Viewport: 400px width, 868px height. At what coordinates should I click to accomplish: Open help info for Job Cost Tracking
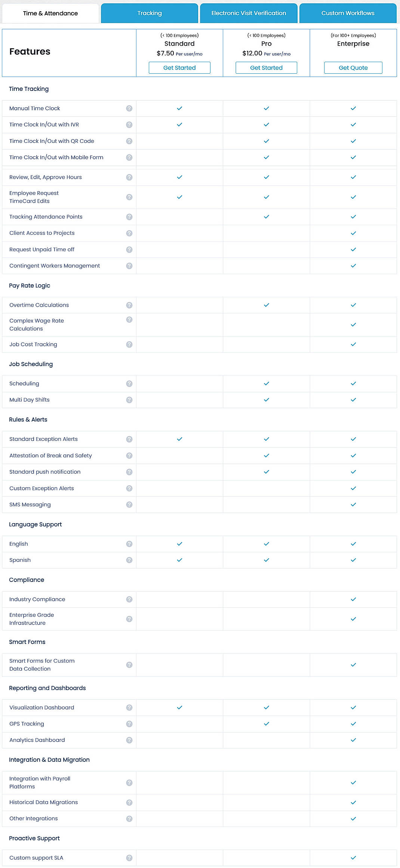coord(129,344)
